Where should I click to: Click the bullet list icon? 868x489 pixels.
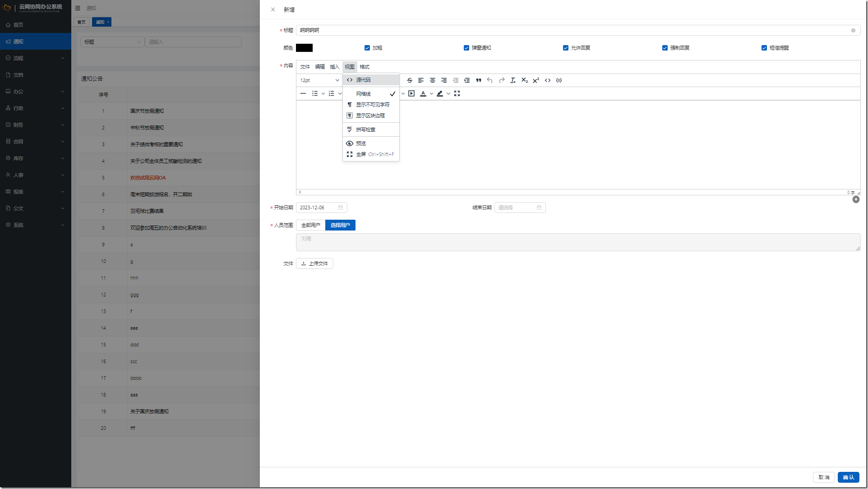(315, 93)
